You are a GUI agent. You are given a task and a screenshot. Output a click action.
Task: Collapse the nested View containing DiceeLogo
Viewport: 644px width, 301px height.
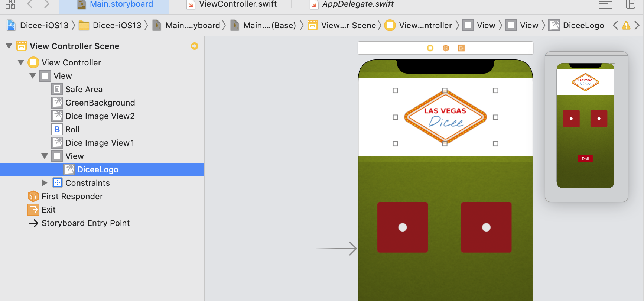pos(45,156)
